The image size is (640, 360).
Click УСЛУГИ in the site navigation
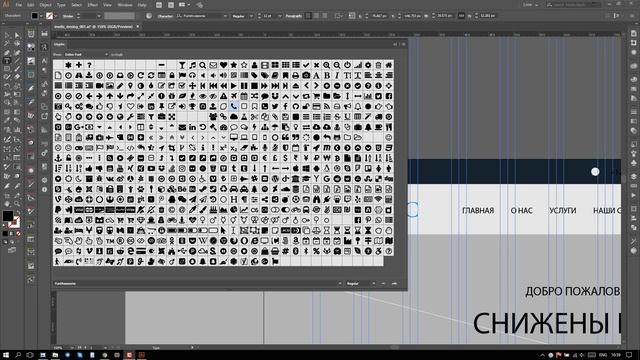click(562, 211)
